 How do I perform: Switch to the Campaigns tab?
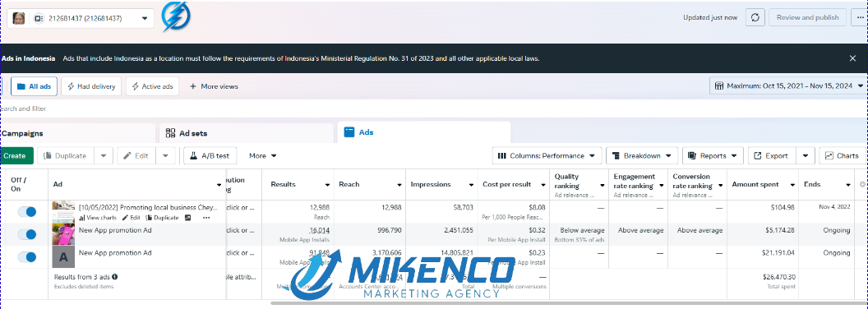tap(77, 133)
